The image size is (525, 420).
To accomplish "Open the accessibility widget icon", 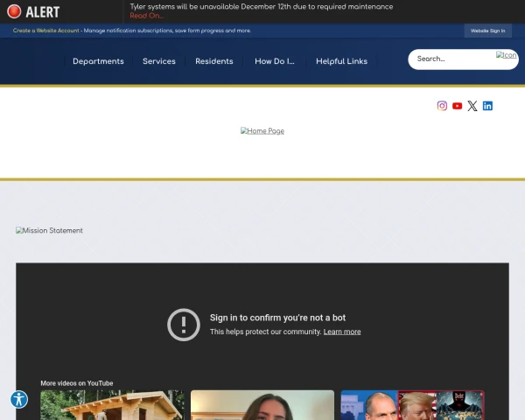I will pyautogui.click(x=18, y=399).
